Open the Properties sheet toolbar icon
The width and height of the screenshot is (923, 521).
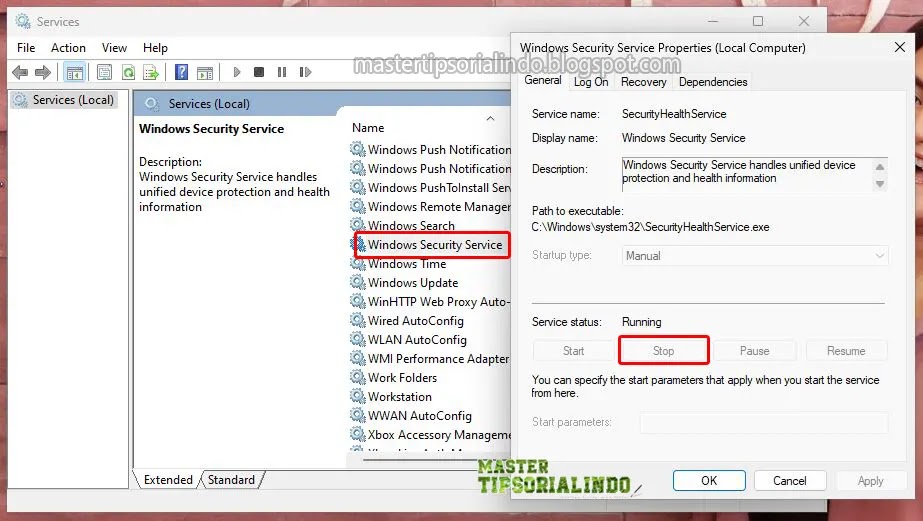click(x=104, y=72)
